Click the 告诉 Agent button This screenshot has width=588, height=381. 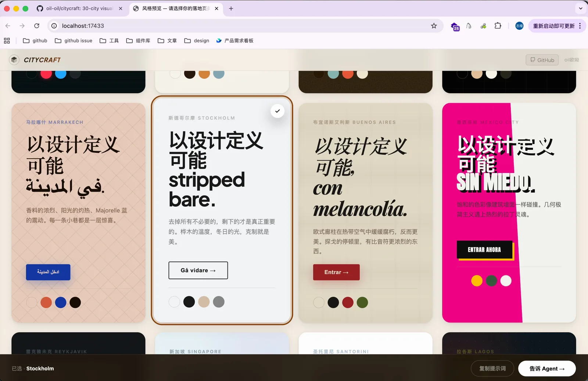coord(547,369)
